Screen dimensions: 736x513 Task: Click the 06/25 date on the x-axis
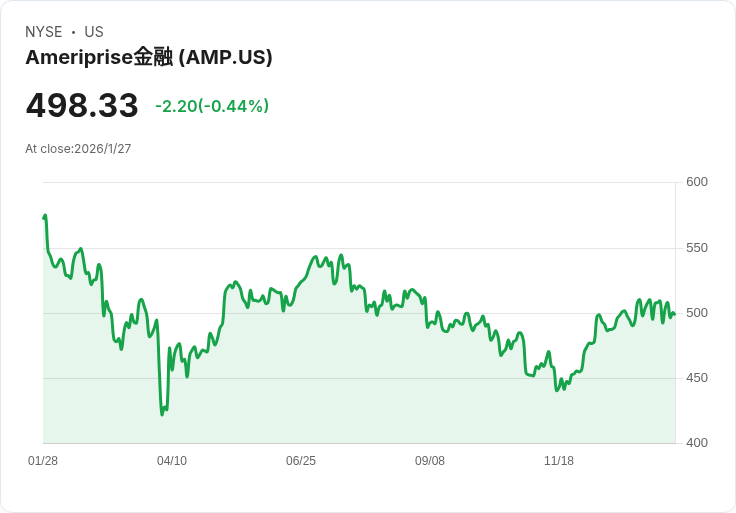[301, 461]
